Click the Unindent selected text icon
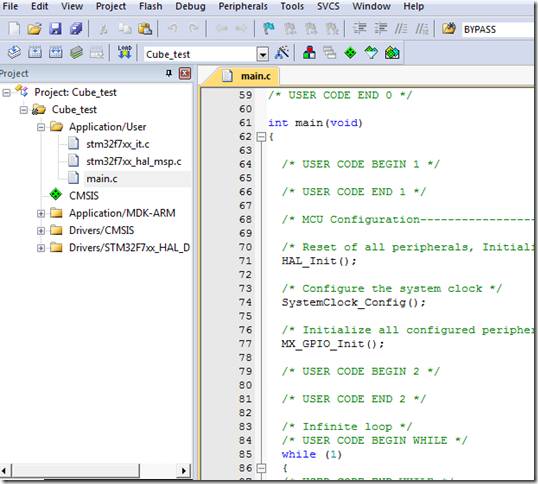Viewport: 538px width, 484px height. (381, 29)
